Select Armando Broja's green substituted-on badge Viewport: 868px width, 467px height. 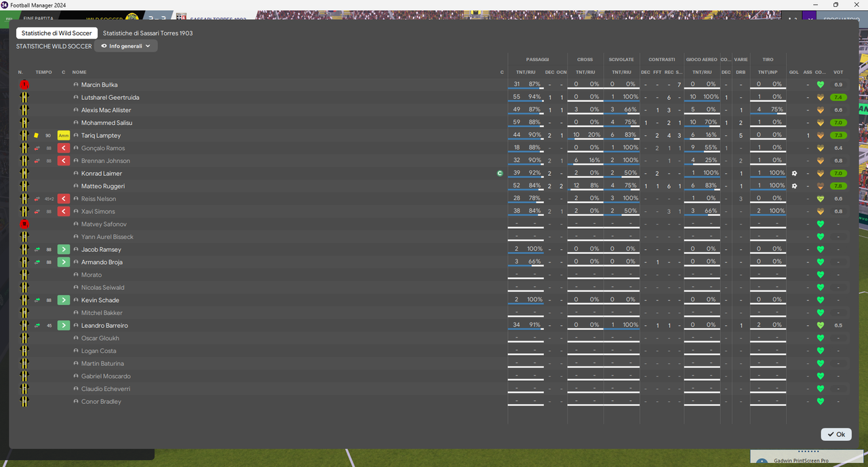click(x=64, y=262)
